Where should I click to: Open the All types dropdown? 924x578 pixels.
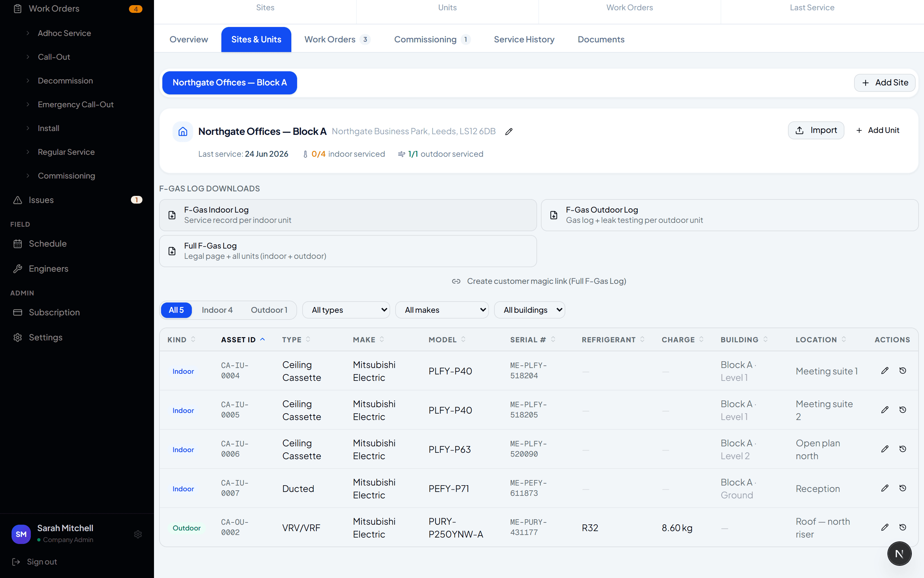[346, 310]
